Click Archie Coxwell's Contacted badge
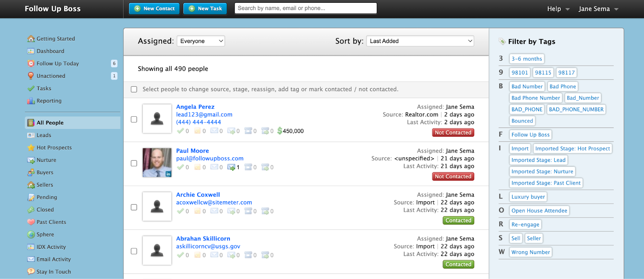The width and height of the screenshot is (644, 279). [x=458, y=220]
